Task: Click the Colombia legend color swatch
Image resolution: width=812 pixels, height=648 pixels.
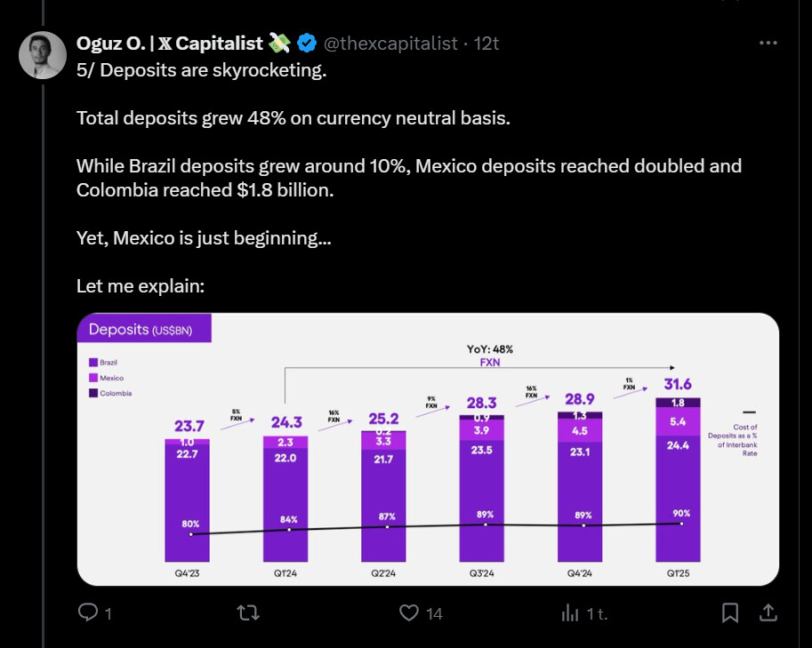Action: (x=92, y=393)
